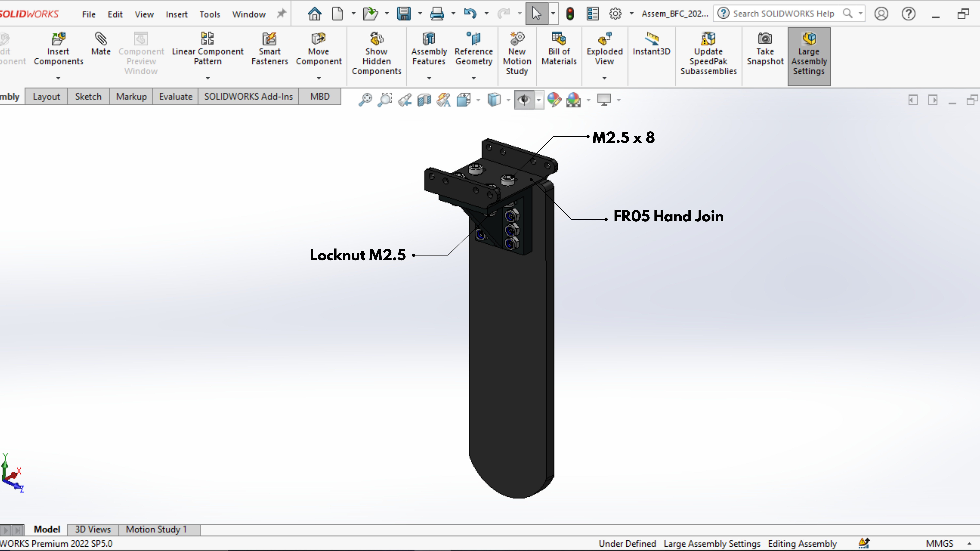Switch to the Evaluate tab
980x551 pixels.
pyautogui.click(x=175, y=97)
